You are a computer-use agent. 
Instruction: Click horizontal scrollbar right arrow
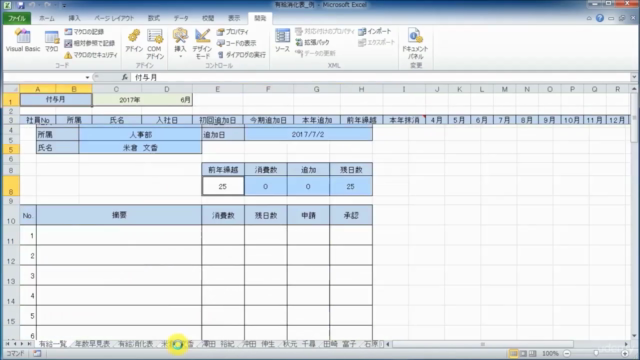626,344
